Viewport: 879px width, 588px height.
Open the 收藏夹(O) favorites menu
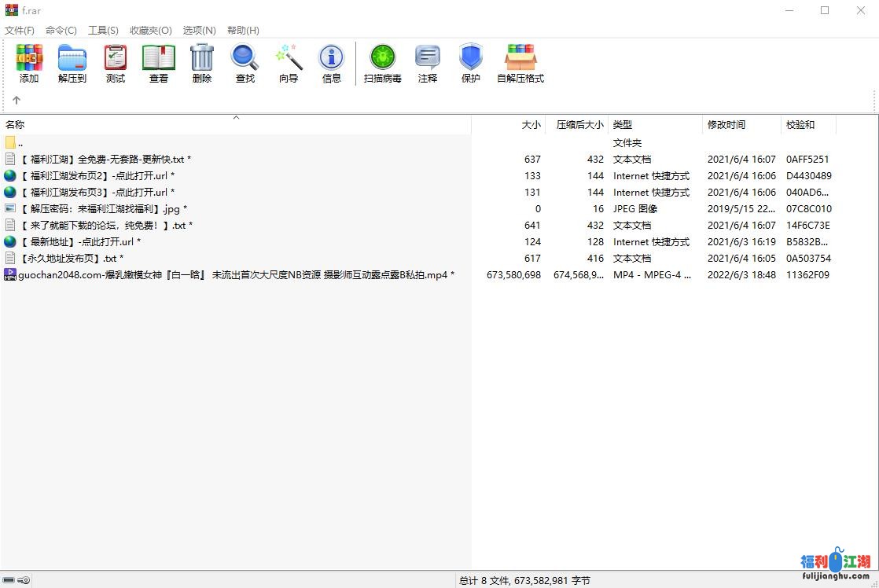tap(150, 31)
